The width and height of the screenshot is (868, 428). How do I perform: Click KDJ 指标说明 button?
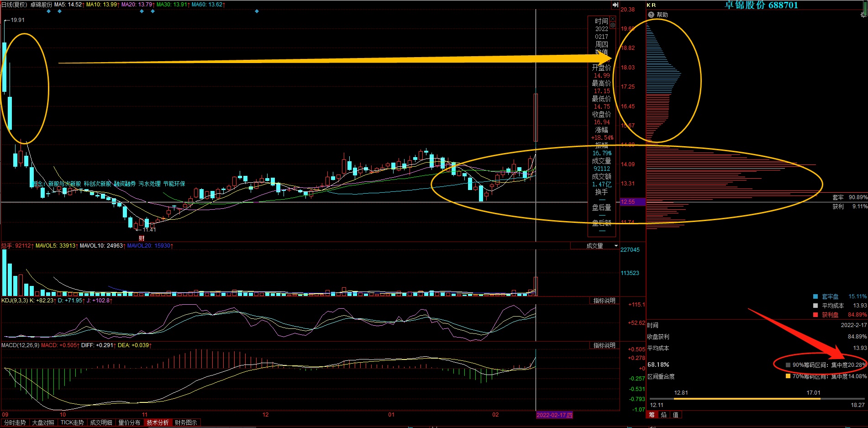pos(604,301)
